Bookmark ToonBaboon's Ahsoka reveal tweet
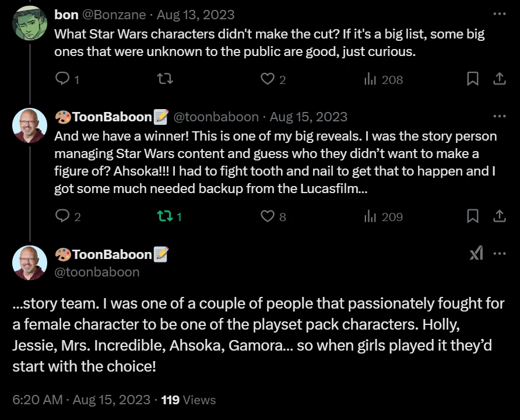Viewport: 520px width, 420px height. coord(473,216)
